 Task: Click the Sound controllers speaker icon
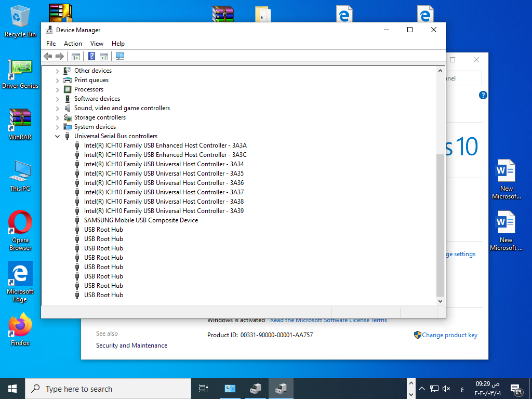pyautogui.click(x=68, y=108)
